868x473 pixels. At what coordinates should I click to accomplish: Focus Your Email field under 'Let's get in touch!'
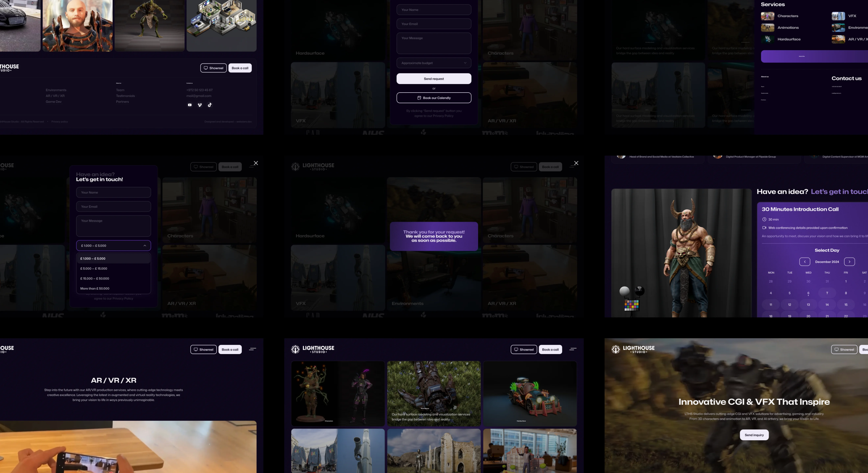114,207
